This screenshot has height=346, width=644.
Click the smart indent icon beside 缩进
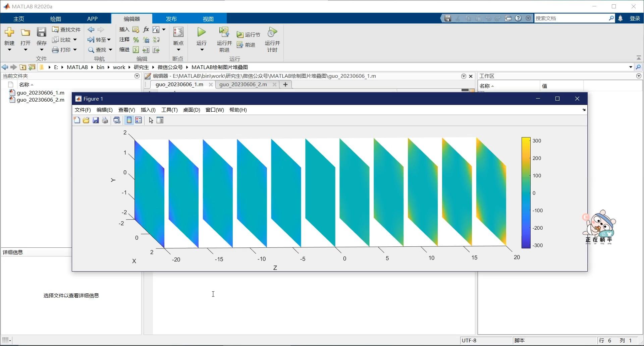pos(136,50)
